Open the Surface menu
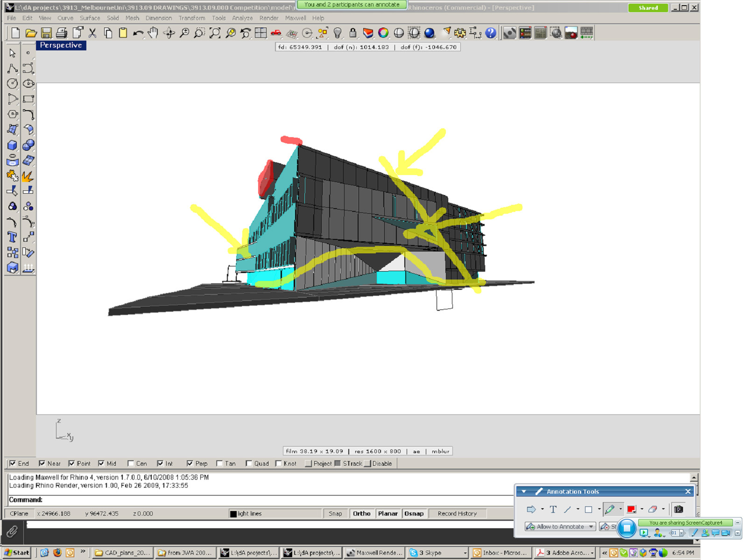This screenshot has width=747, height=560. 90,18
